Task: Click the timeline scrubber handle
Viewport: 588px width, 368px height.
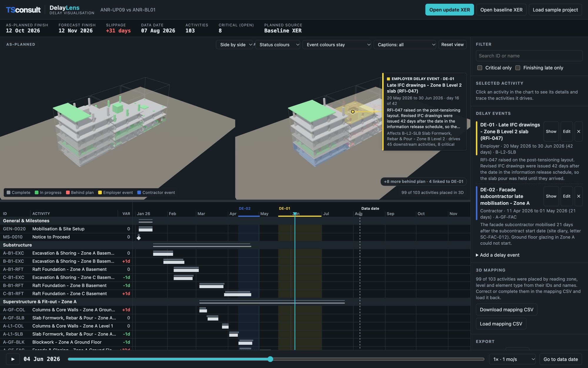Action: pyautogui.click(x=270, y=359)
